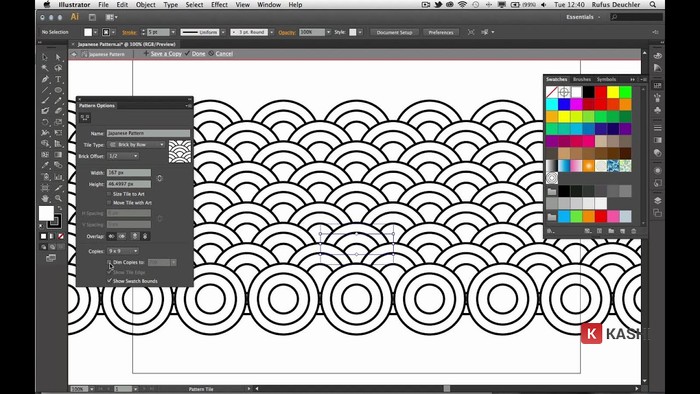
Task: Click the Height input field
Action: [129, 184]
